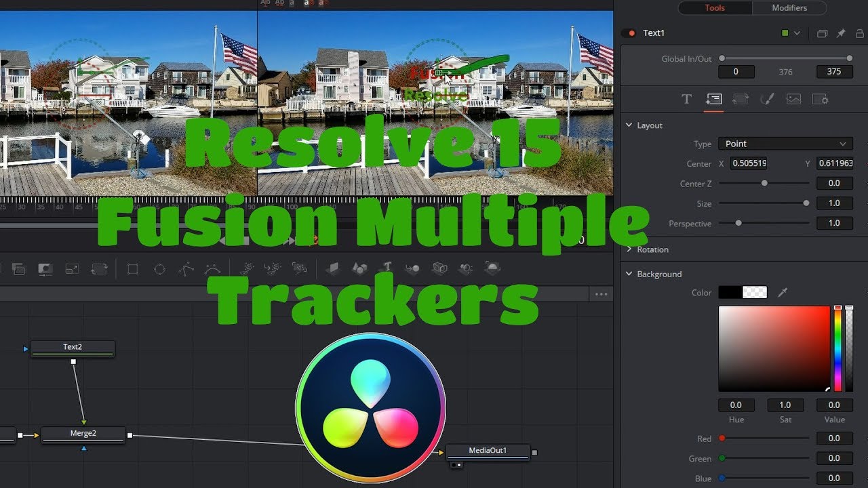Add an Image Plane 3D node
This screenshot has height=488, width=868.
(x=333, y=269)
